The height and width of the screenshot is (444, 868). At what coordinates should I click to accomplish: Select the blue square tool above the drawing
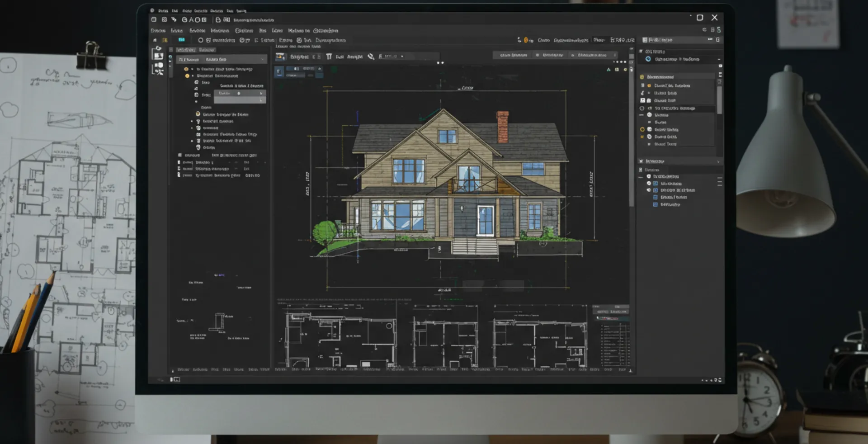279,71
